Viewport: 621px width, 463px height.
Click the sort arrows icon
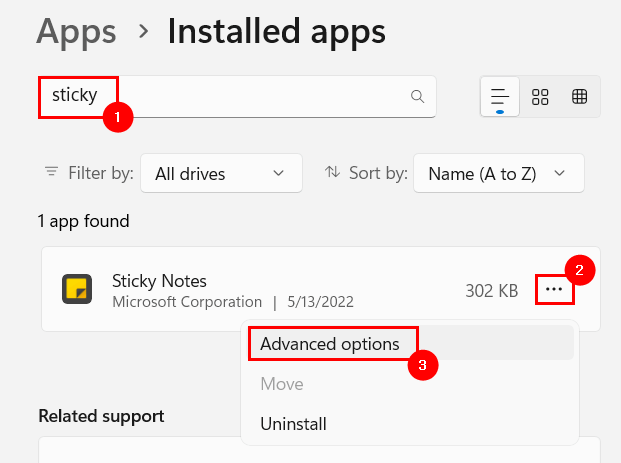click(x=332, y=172)
